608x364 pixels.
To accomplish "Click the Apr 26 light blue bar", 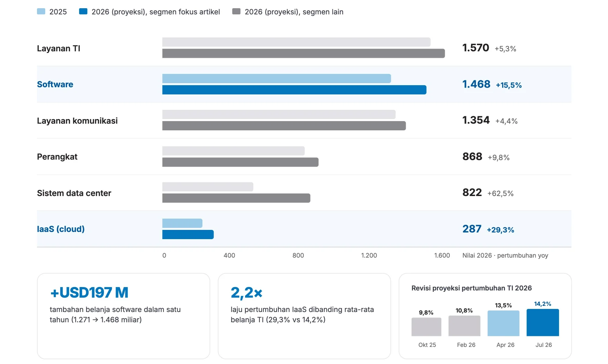I will pyautogui.click(x=503, y=323).
